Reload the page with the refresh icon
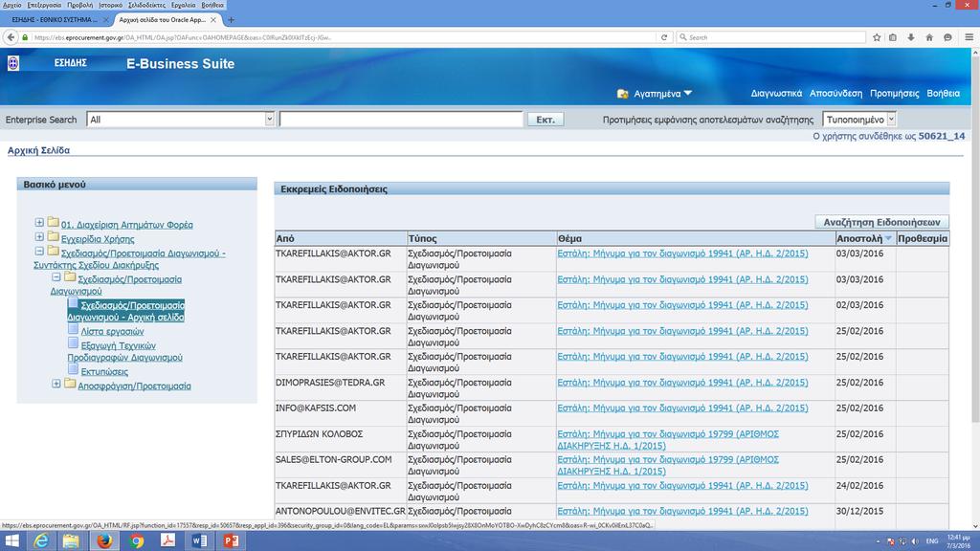 tap(664, 37)
